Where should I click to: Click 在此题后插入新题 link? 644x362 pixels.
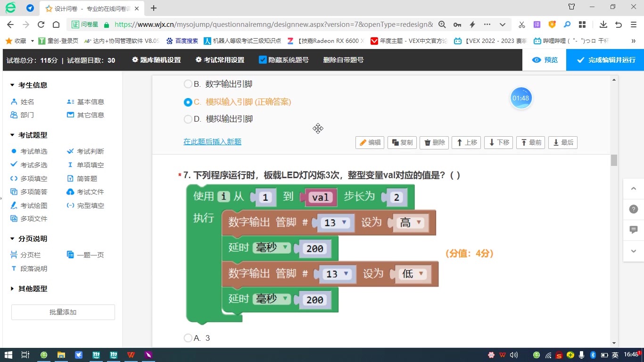tap(212, 142)
